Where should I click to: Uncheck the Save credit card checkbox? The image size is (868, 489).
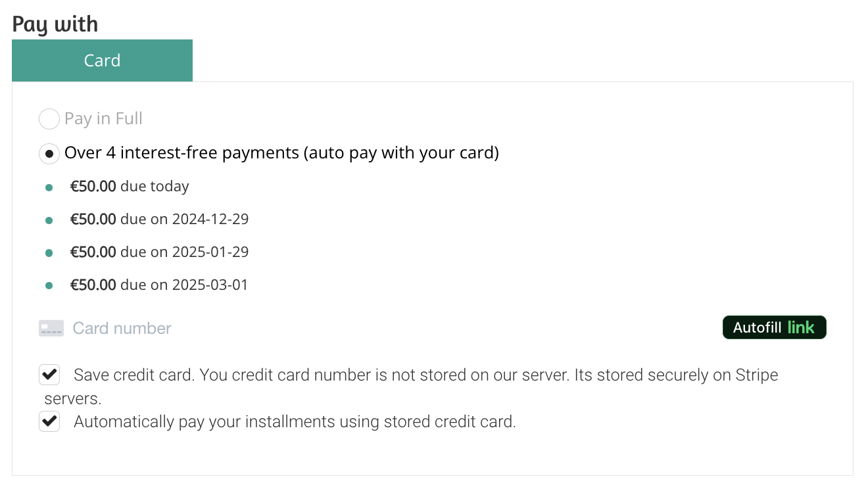tap(49, 375)
